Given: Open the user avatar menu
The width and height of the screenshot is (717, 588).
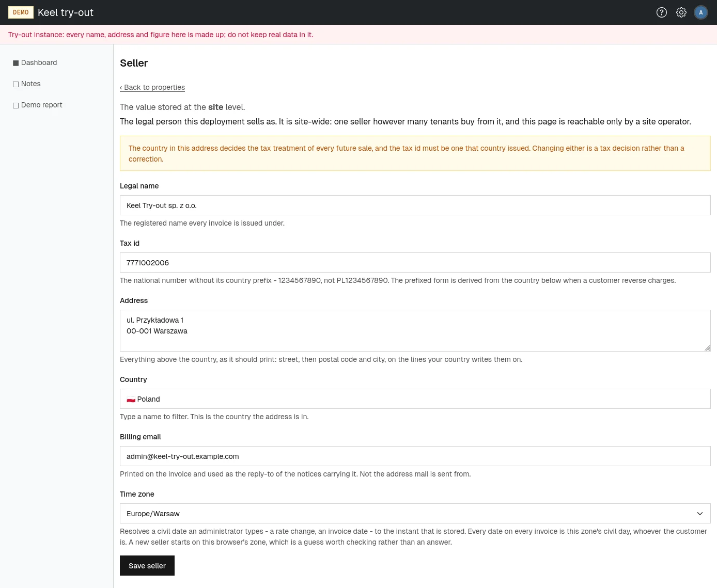Looking at the screenshot, I should [x=701, y=12].
